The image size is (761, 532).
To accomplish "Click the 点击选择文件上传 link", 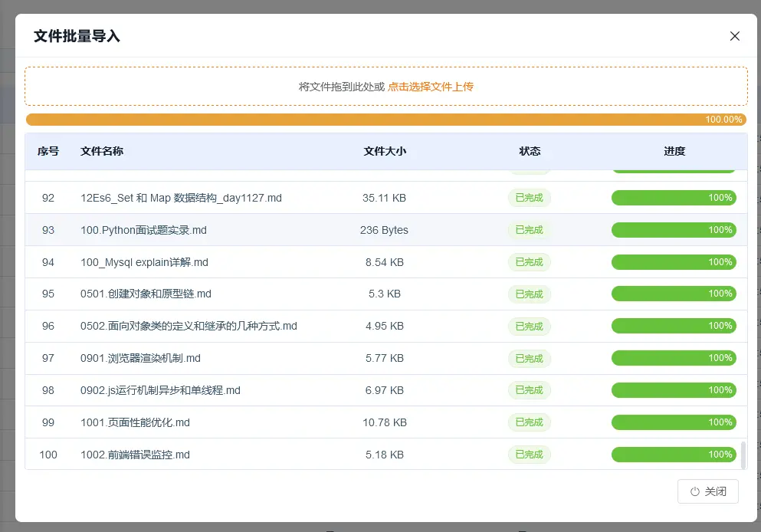I will click(x=430, y=87).
